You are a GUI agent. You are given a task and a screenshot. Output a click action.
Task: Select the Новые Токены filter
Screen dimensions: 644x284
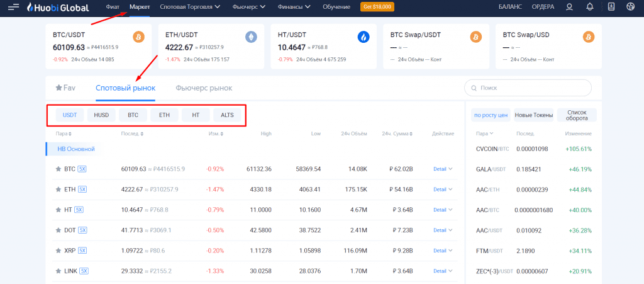click(533, 115)
